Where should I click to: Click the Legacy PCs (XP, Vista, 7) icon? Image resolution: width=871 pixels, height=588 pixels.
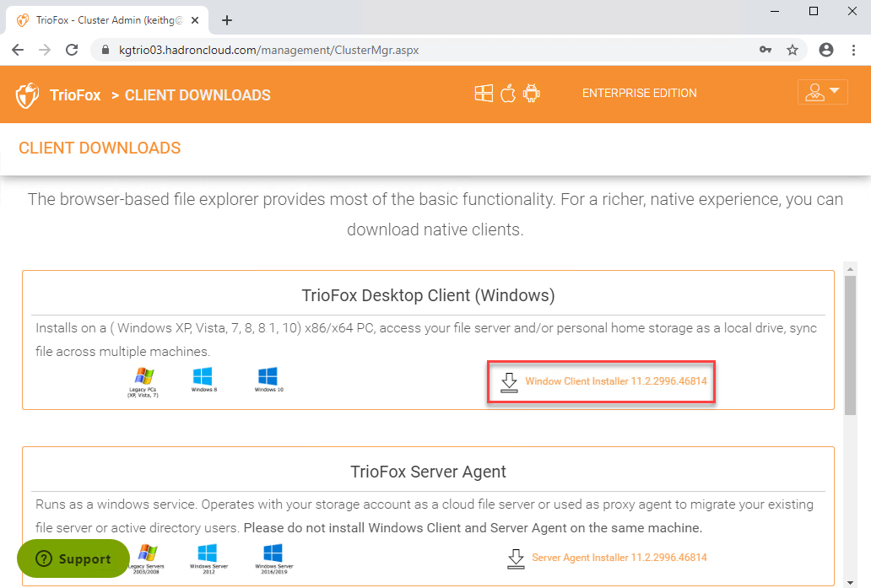coord(143,382)
